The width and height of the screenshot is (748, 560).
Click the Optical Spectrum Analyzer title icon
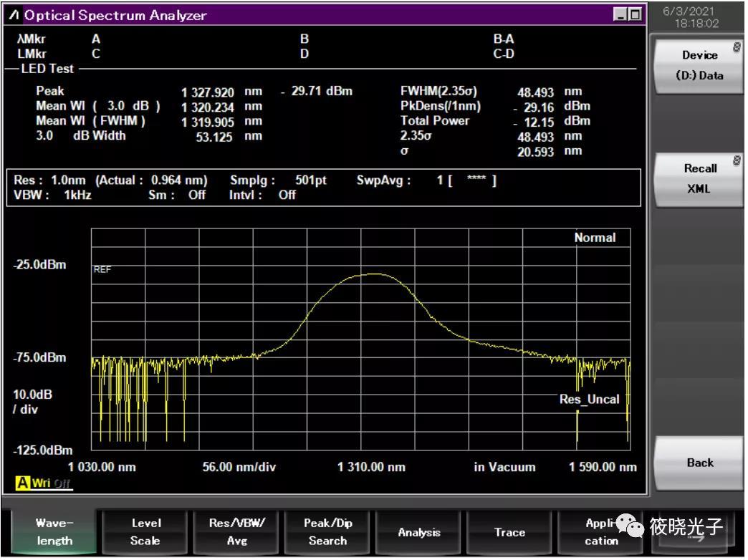[x=14, y=15]
